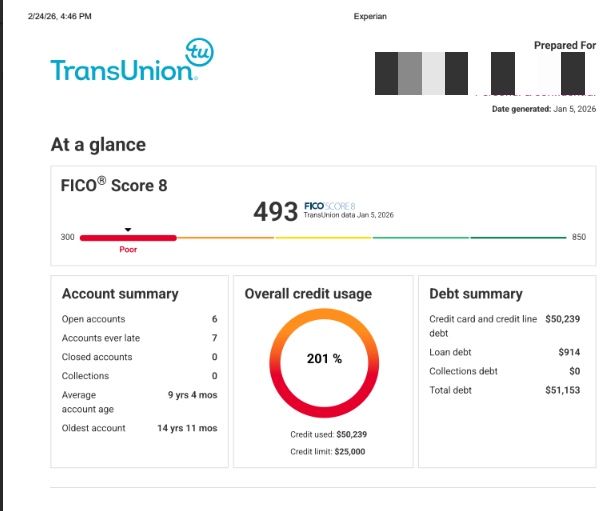612x511 pixels.
Task: Click the Account summary 'Collections' label
Action: [x=85, y=376]
